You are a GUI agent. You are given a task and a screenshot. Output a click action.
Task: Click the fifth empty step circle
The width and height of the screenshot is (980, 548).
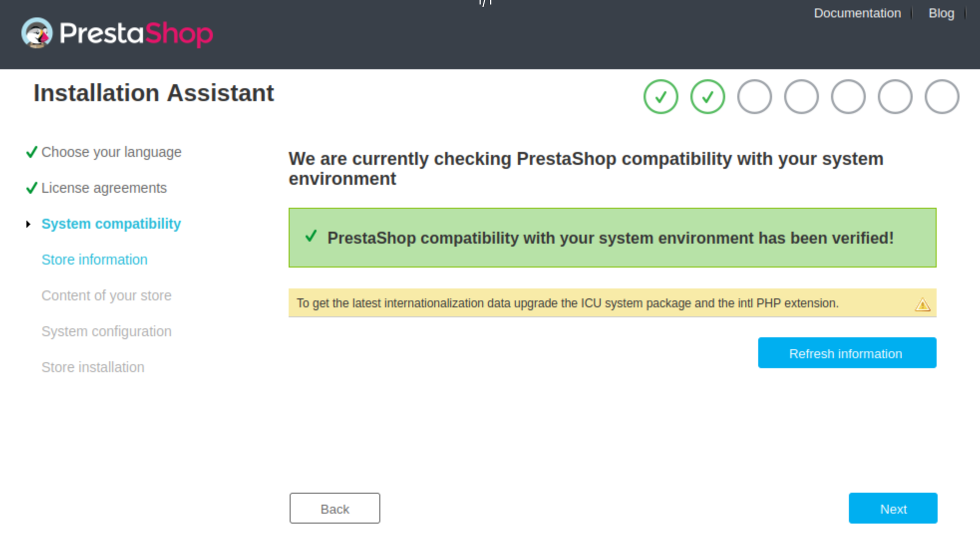(848, 97)
